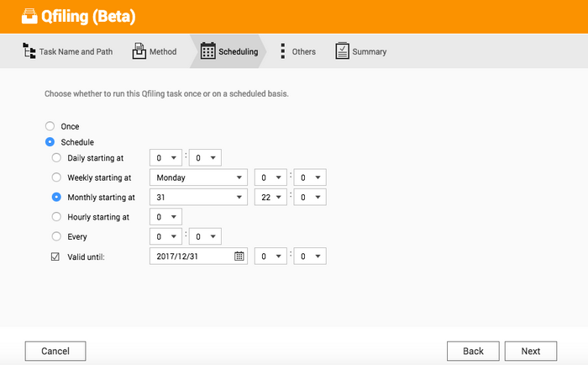
Task: Go to the Summary step tab
Action: [x=361, y=51]
